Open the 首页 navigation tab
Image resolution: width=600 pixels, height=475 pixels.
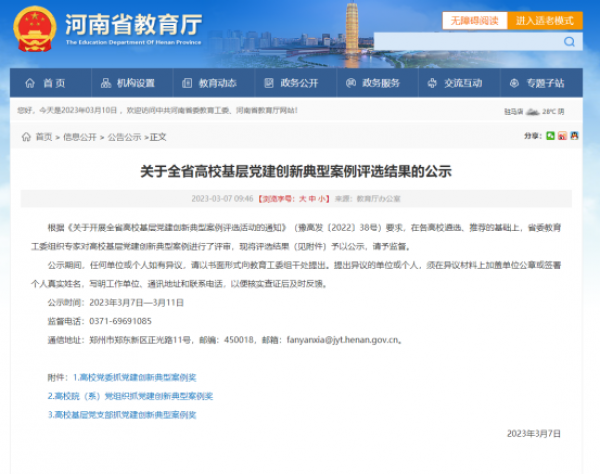(x=46, y=83)
